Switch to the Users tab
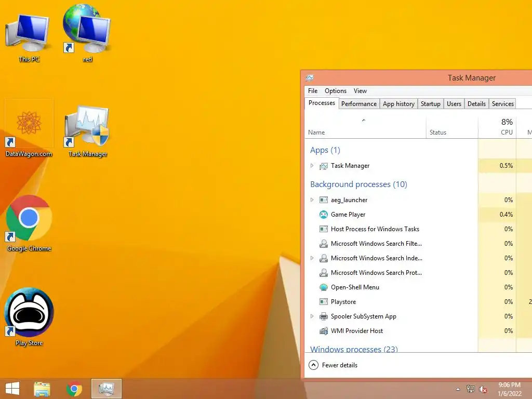532x399 pixels. pos(454,104)
